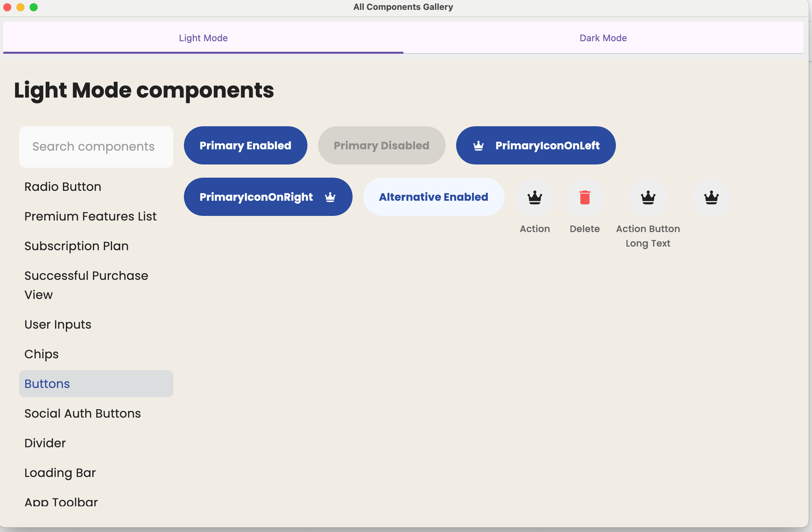Click the Primary Enabled button
The width and height of the screenshot is (812, 532).
point(245,146)
